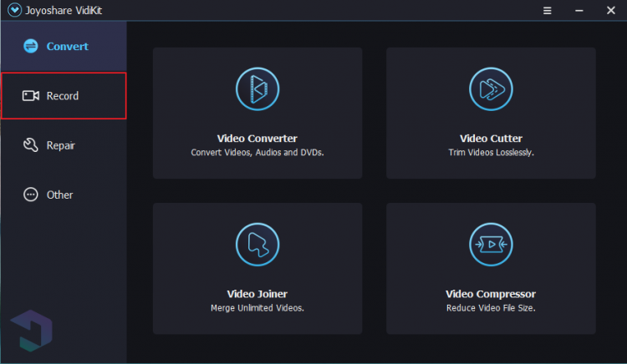Select the Convert tab label
Image resolution: width=627 pixels, height=364 pixels.
pyautogui.click(x=67, y=46)
